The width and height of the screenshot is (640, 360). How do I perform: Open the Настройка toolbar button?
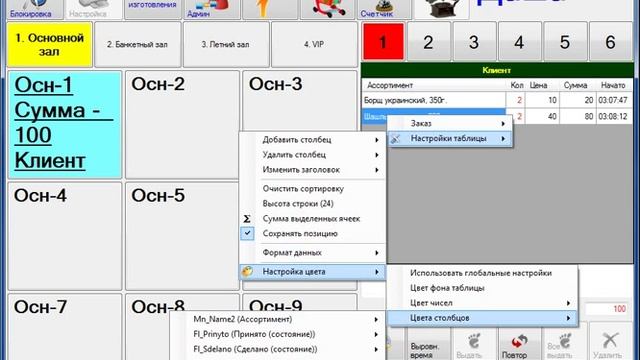[93, 9]
